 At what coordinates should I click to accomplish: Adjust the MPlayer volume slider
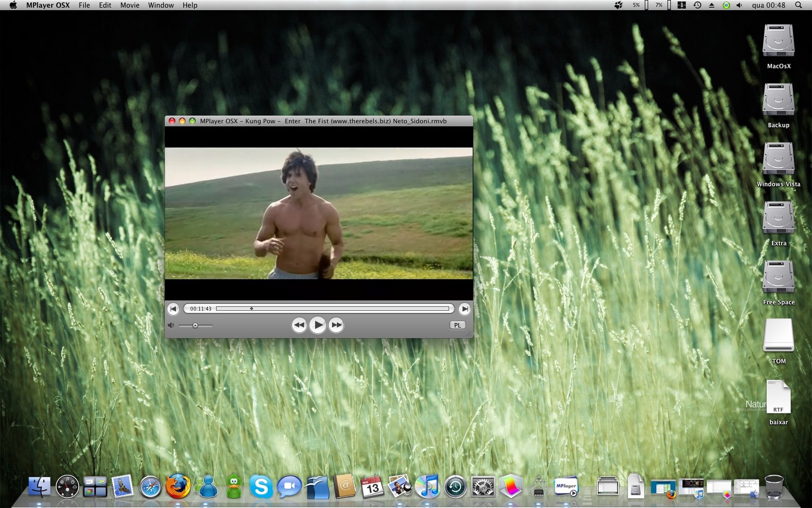[x=195, y=325]
